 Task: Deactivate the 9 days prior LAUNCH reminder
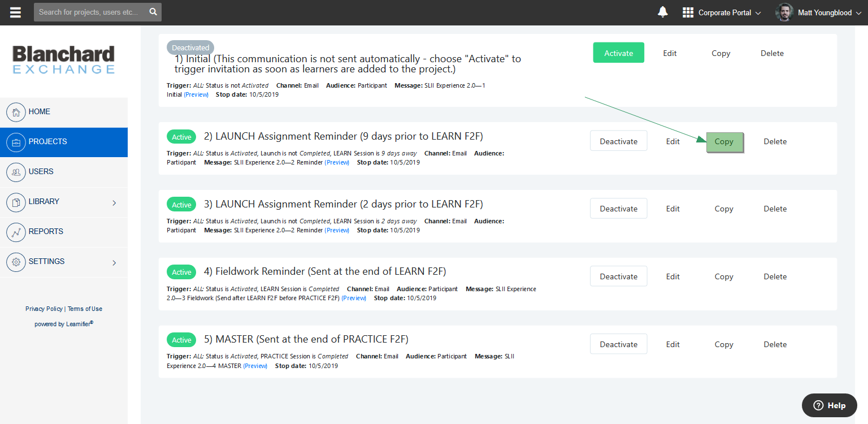tap(618, 141)
